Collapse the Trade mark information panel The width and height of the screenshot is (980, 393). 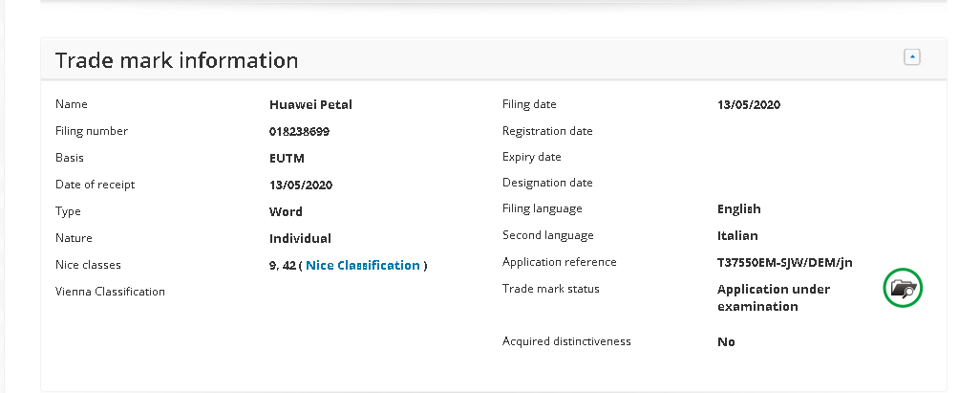click(x=912, y=57)
